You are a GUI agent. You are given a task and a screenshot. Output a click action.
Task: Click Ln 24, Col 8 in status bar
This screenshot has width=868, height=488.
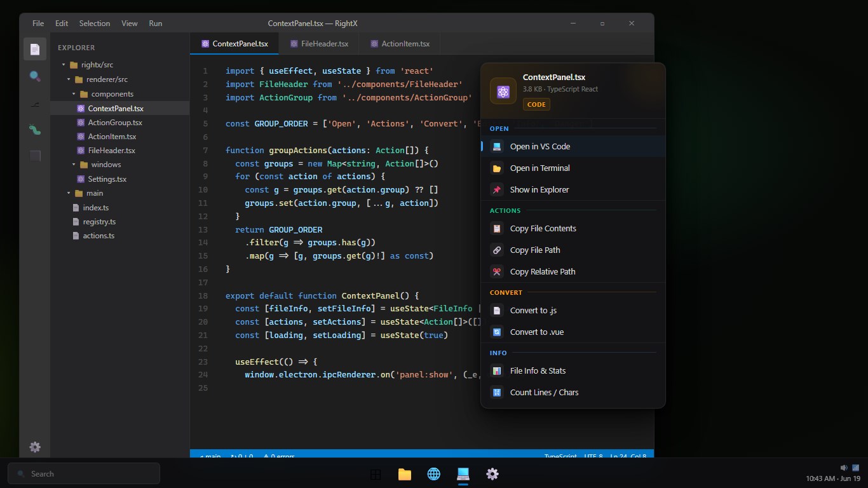coord(628,456)
